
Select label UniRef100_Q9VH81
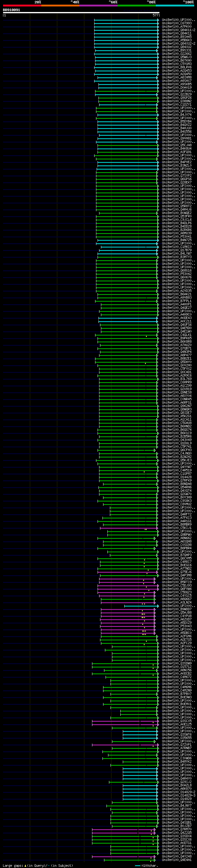[177, 138]
